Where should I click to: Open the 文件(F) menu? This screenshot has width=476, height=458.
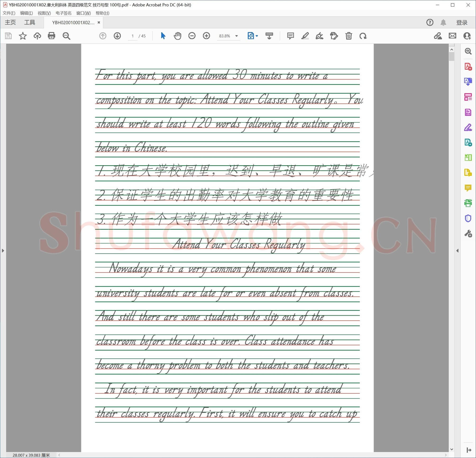pyautogui.click(x=9, y=13)
